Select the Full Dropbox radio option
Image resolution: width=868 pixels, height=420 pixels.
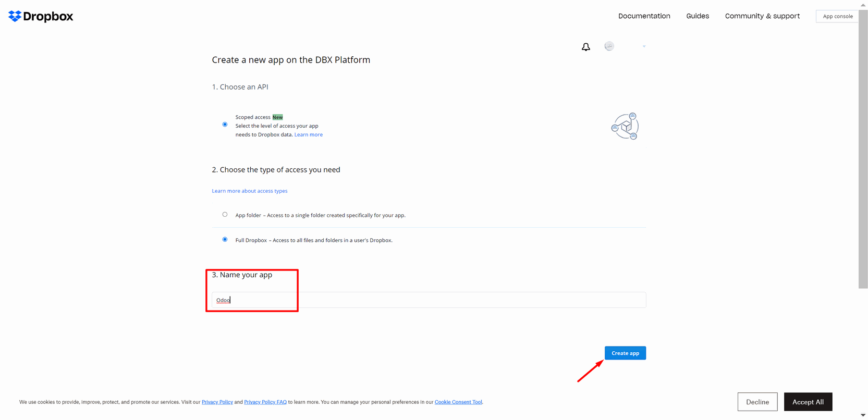pyautogui.click(x=225, y=240)
